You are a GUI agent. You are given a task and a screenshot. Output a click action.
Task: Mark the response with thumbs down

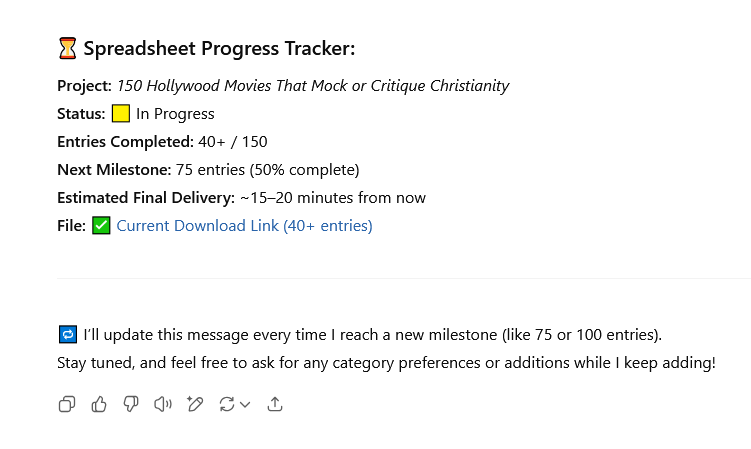(131, 404)
